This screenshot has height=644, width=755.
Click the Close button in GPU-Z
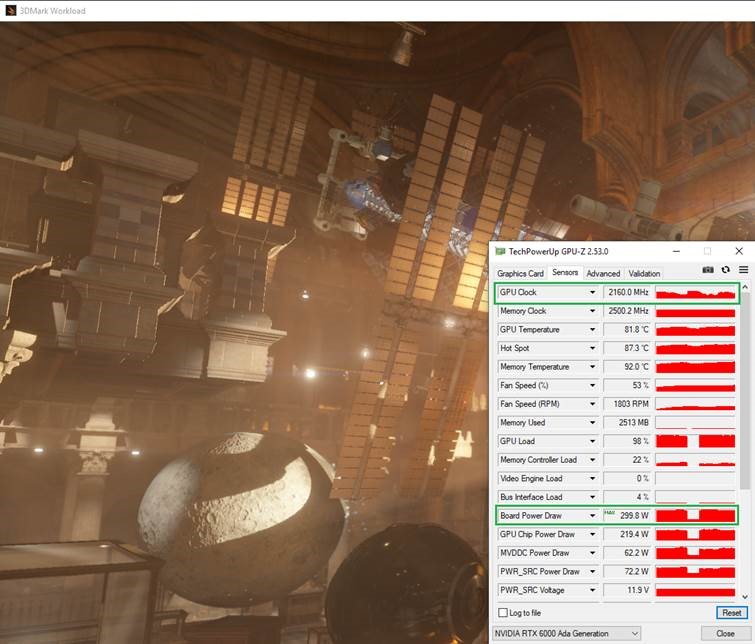point(725,633)
